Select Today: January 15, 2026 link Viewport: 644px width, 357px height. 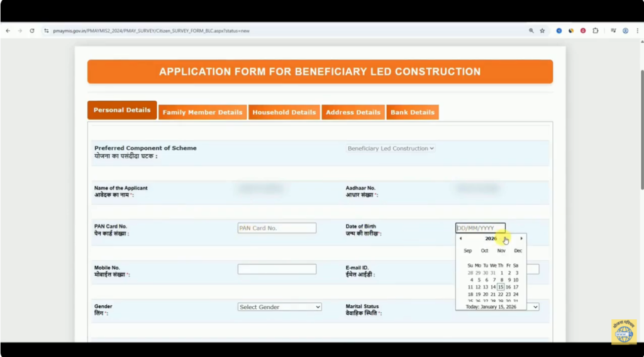point(491,307)
